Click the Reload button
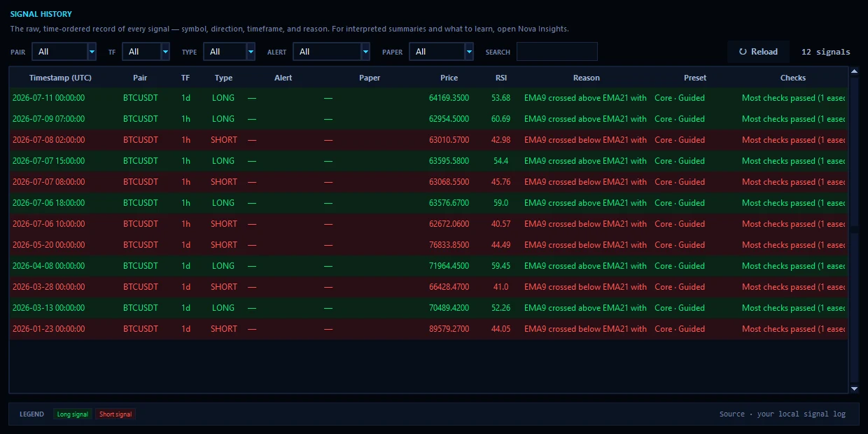The image size is (868, 434). [758, 52]
